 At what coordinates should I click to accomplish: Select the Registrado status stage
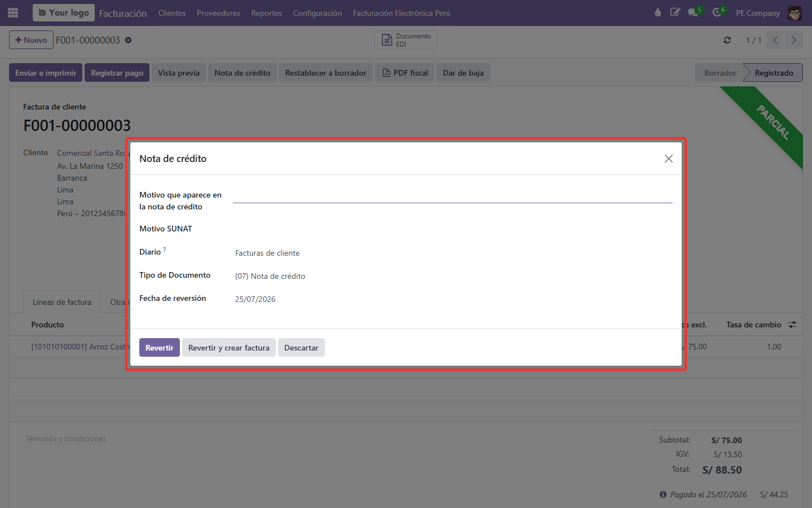(774, 73)
